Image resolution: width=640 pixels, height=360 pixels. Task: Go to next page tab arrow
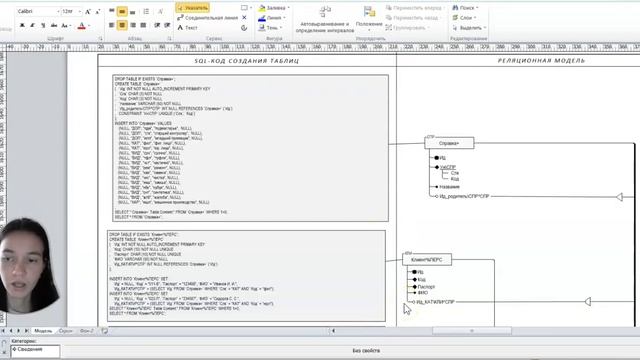18,331
